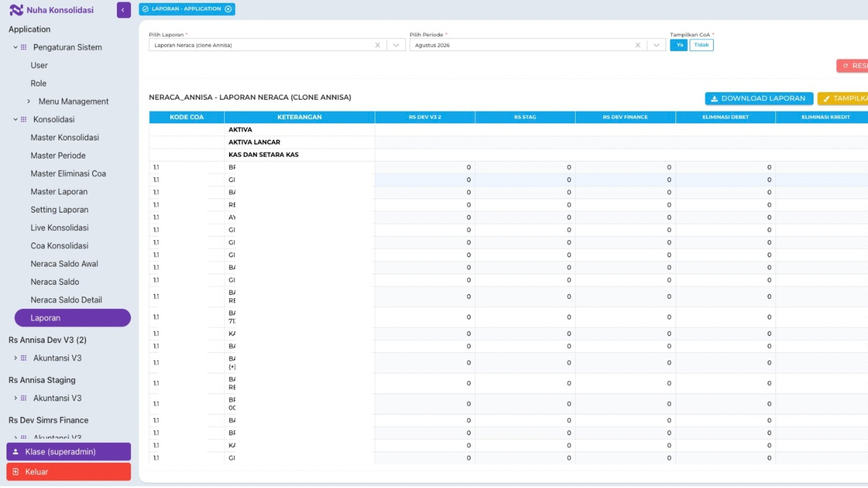Click the red Reset button

[x=852, y=66]
